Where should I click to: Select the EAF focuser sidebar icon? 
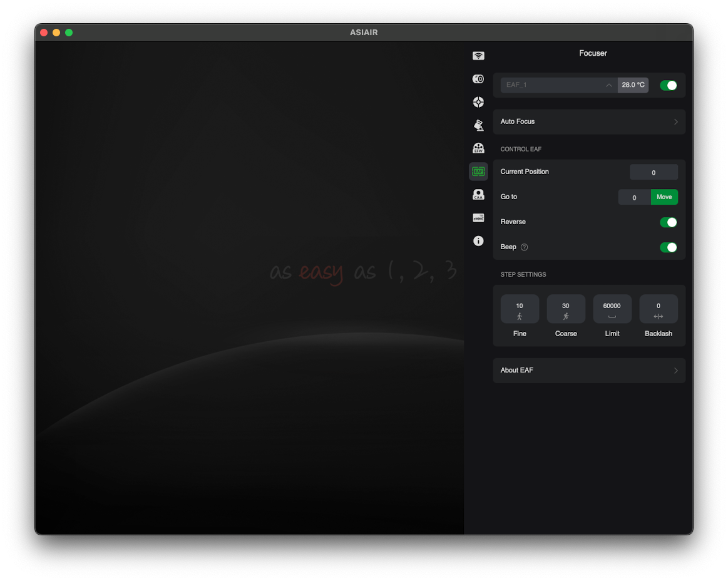coord(478,172)
